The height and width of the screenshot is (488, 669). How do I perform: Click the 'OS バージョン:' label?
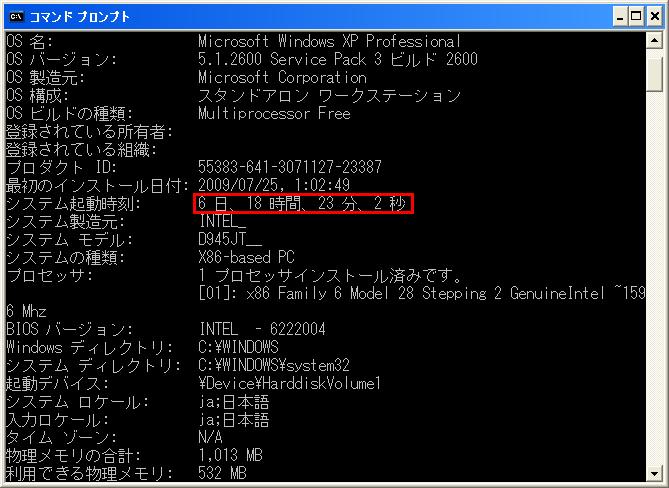(x=61, y=59)
